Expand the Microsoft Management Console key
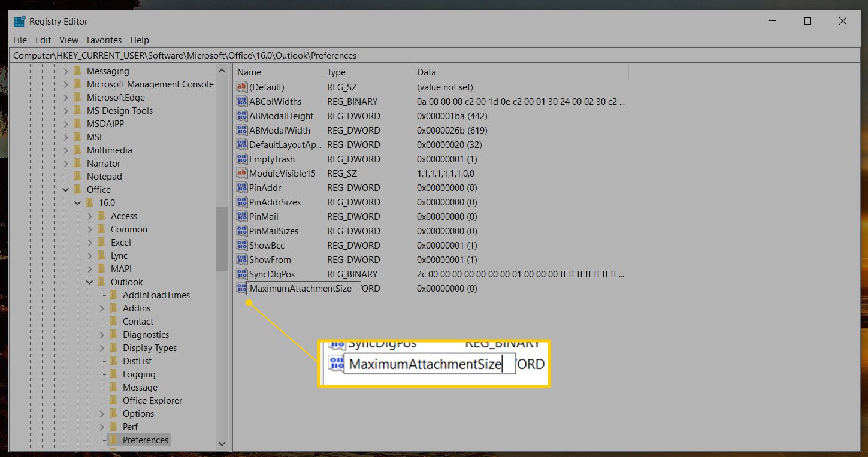 [x=66, y=84]
